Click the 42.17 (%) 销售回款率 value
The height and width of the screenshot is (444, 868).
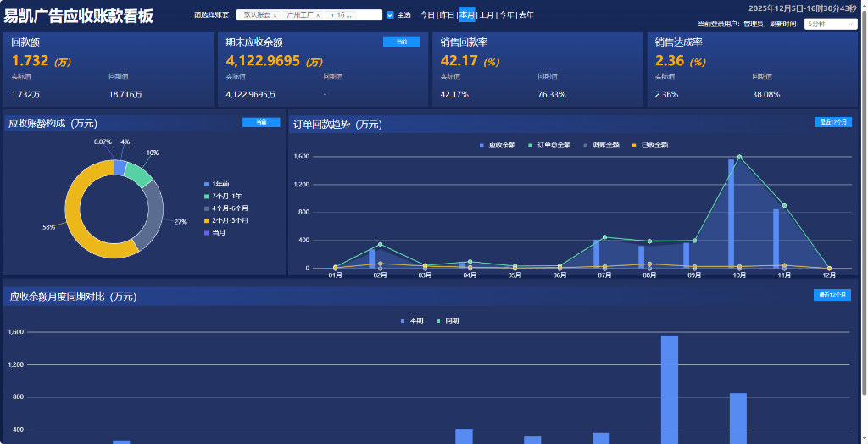pyautogui.click(x=470, y=61)
